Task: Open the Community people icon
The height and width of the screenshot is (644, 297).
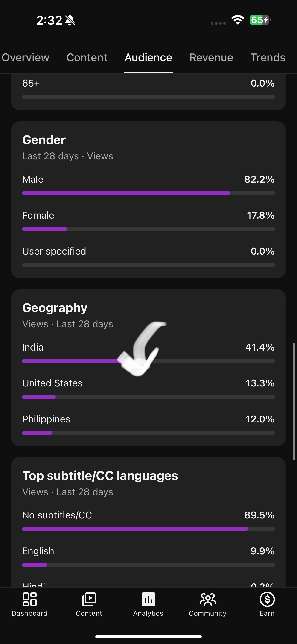Action: (x=208, y=600)
